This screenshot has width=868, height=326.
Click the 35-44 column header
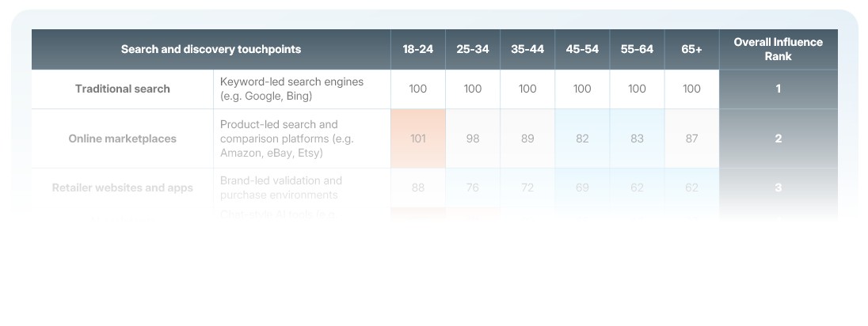click(x=527, y=49)
